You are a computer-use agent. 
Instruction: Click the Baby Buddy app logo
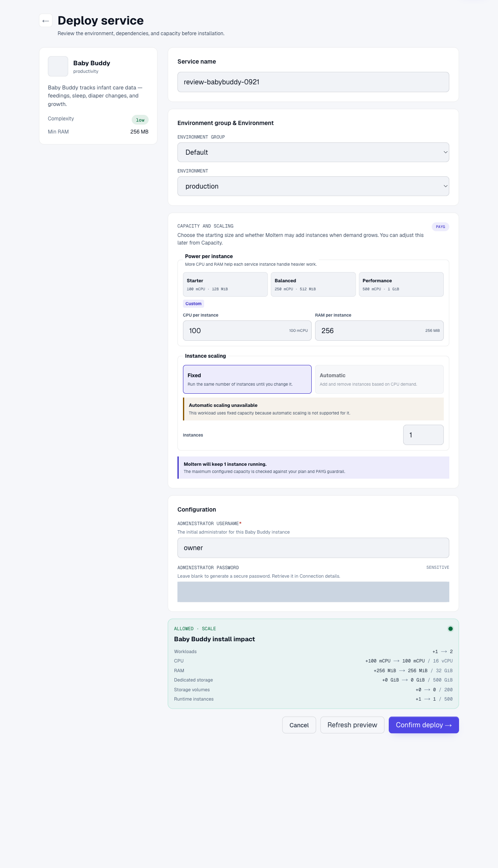58,67
